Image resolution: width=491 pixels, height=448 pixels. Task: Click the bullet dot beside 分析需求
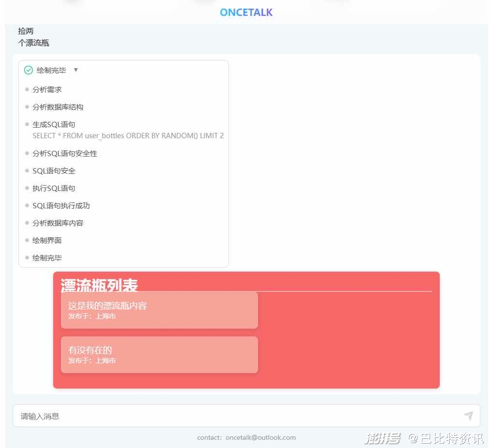point(27,90)
